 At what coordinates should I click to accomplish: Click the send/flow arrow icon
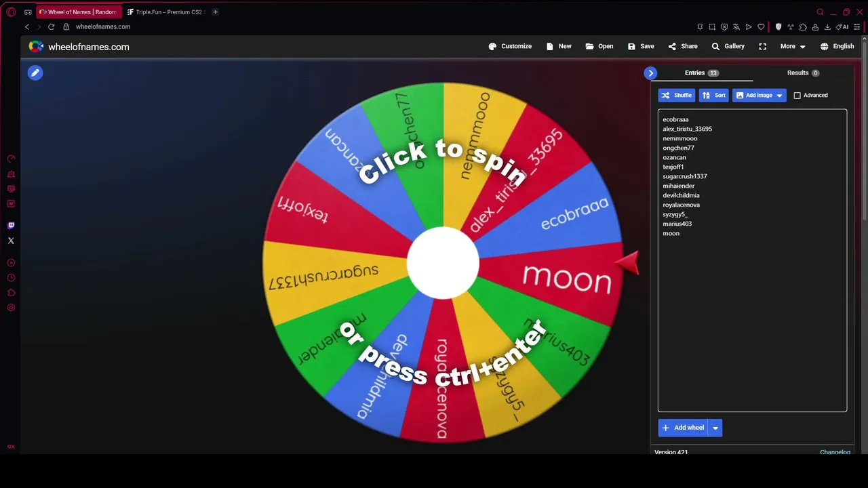[749, 26]
